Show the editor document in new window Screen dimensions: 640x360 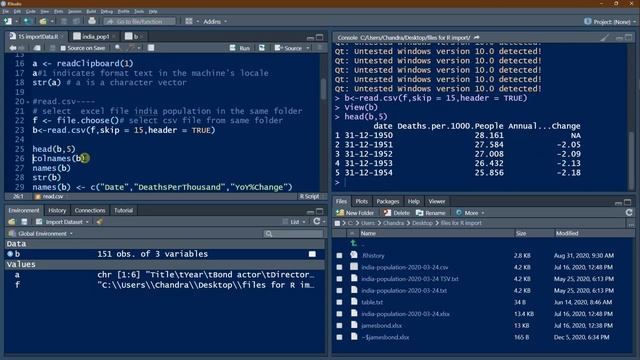coord(37,48)
